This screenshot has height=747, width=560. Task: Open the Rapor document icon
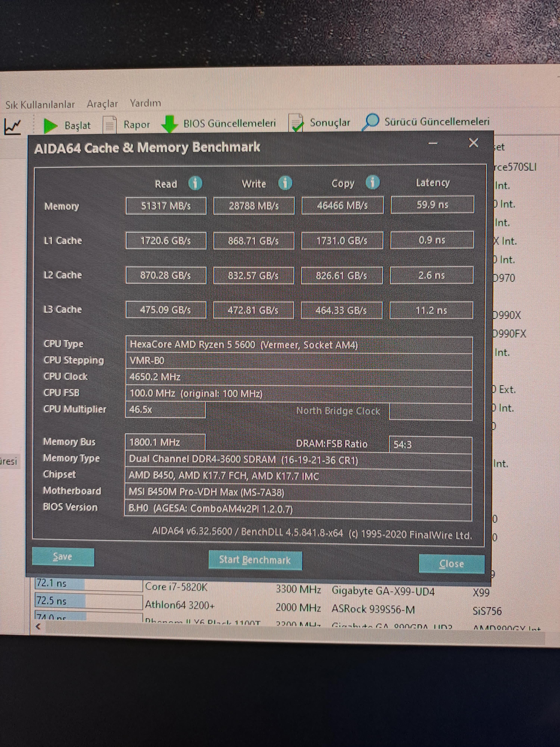click(x=110, y=125)
